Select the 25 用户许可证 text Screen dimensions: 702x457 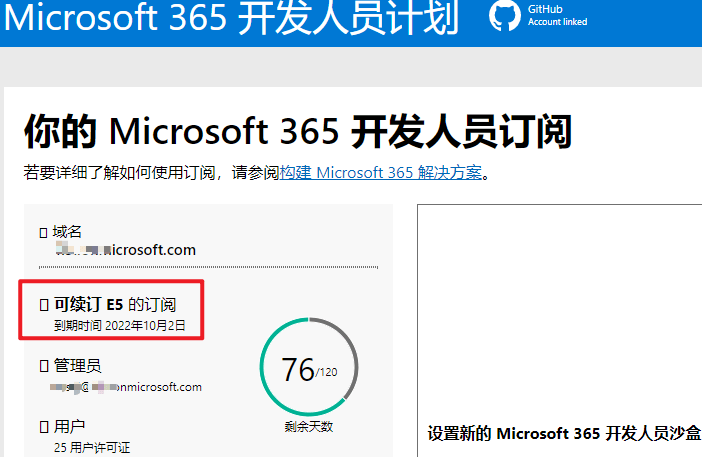tap(92, 447)
